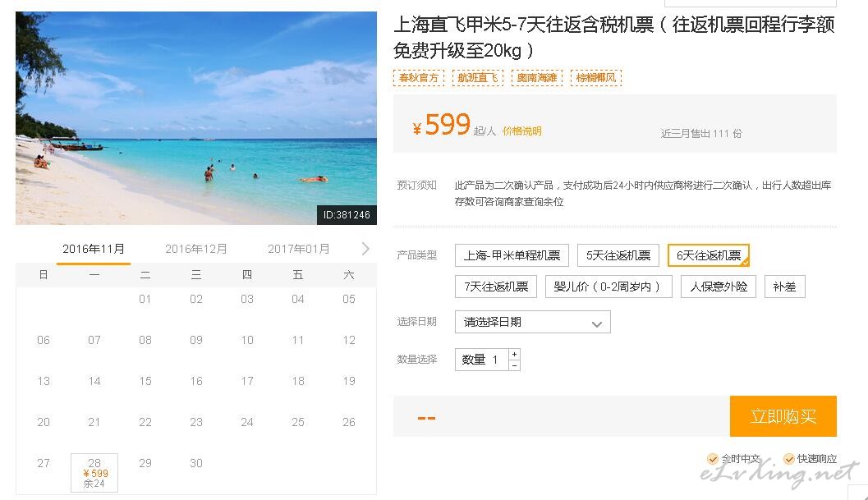The width and height of the screenshot is (868, 500).
Task: Increase quantity with the plus stepper
Action: pos(514,355)
